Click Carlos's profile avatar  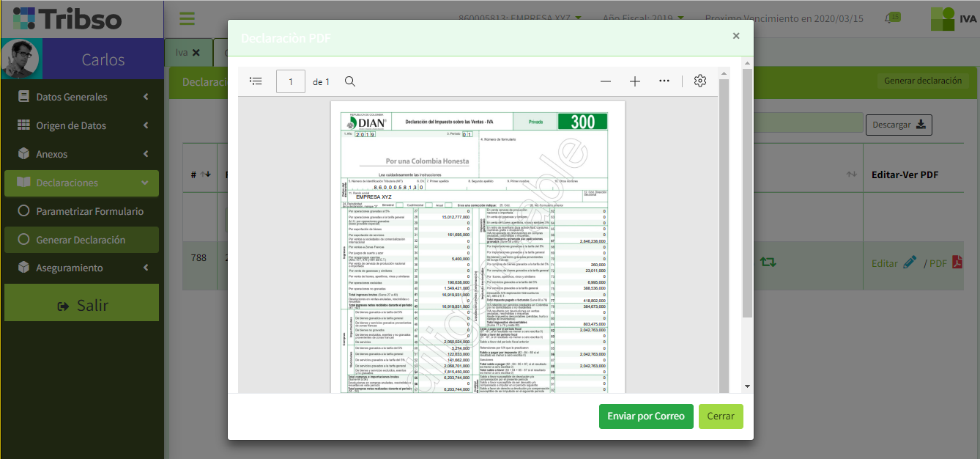21,59
